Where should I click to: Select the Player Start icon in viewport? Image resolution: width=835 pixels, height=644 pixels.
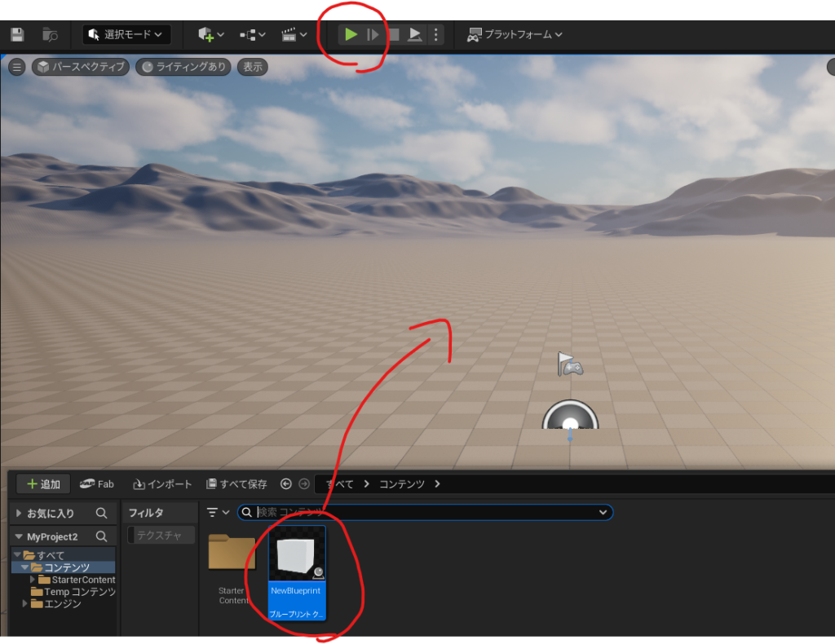pyautogui.click(x=570, y=364)
